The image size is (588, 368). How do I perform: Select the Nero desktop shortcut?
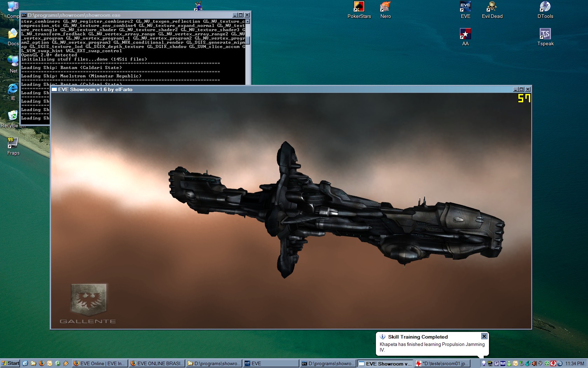click(x=385, y=10)
